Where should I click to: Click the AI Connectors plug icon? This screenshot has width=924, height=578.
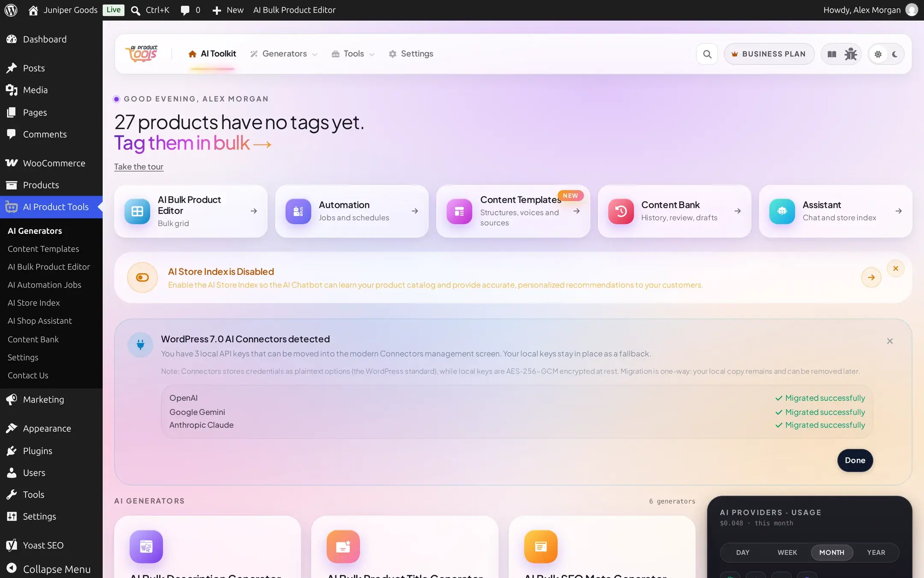[140, 345]
